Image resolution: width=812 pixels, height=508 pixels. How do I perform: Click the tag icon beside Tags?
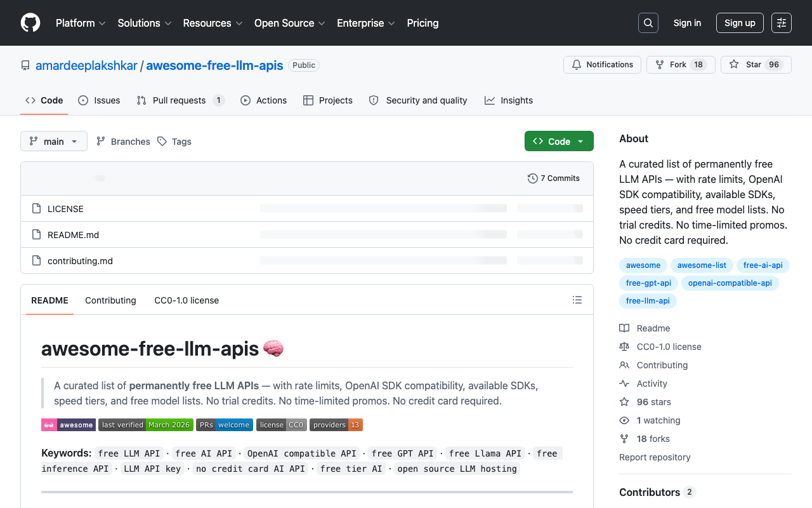(x=162, y=141)
